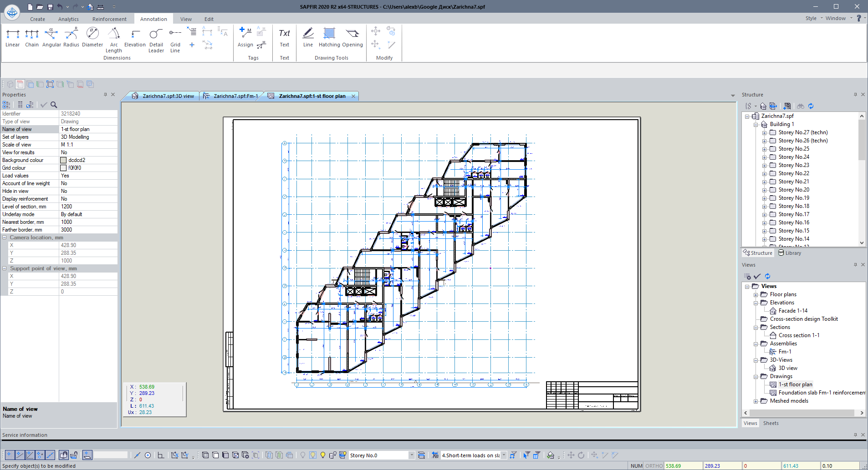The image size is (868, 470).
Task: Click the refresh icon in the Structure panel
Action: [811, 106]
